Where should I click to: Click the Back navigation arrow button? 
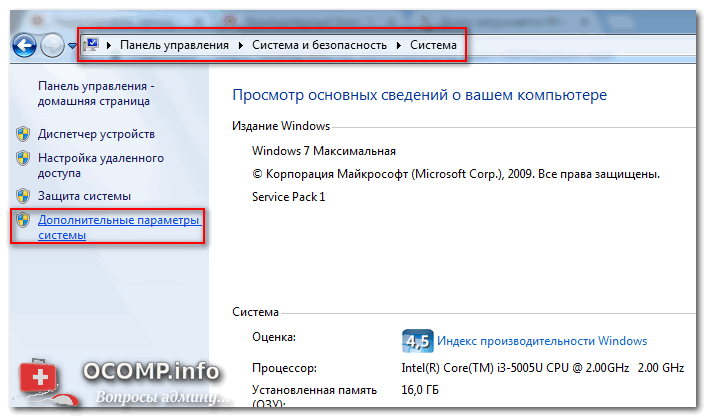pos(24,45)
